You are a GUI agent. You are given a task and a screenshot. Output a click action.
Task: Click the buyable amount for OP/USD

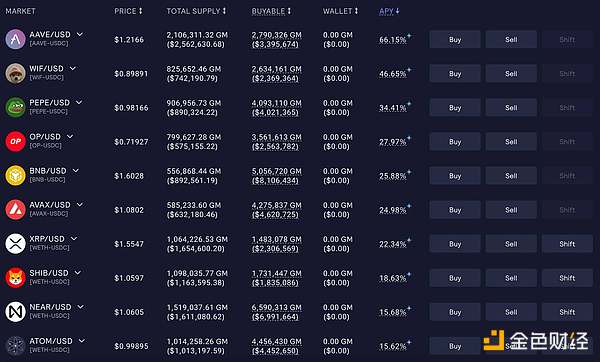(276, 142)
